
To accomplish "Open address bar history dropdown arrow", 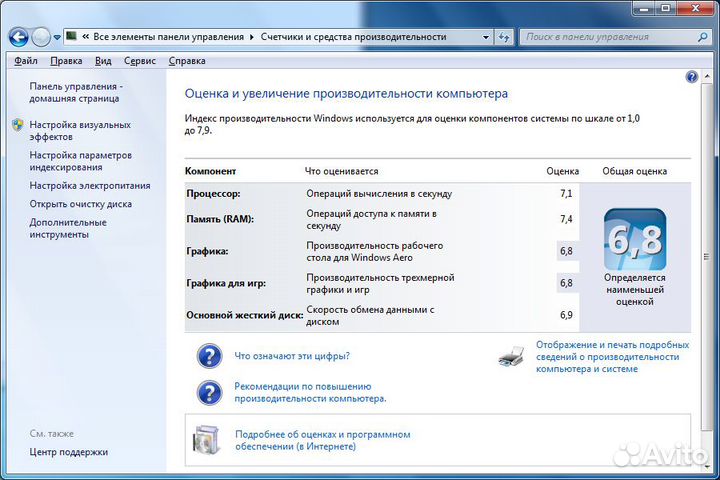I will tap(486, 37).
